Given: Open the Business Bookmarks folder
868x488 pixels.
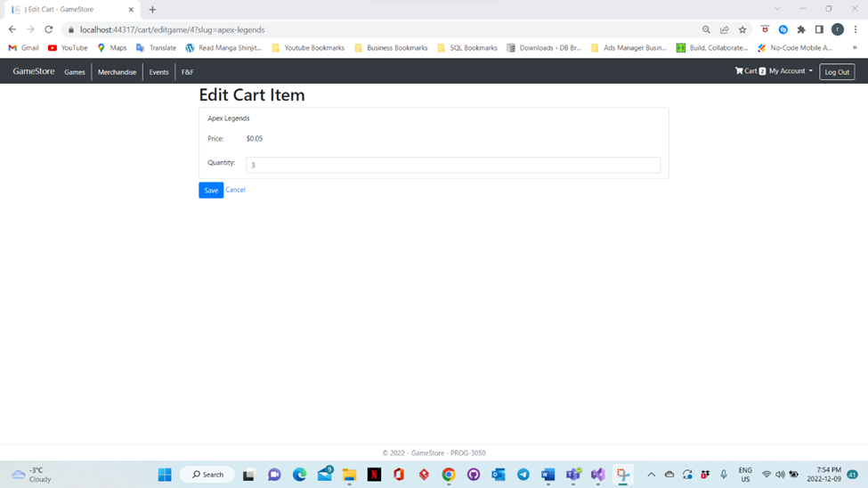Looking at the screenshot, I should pyautogui.click(x=391, y=47).
